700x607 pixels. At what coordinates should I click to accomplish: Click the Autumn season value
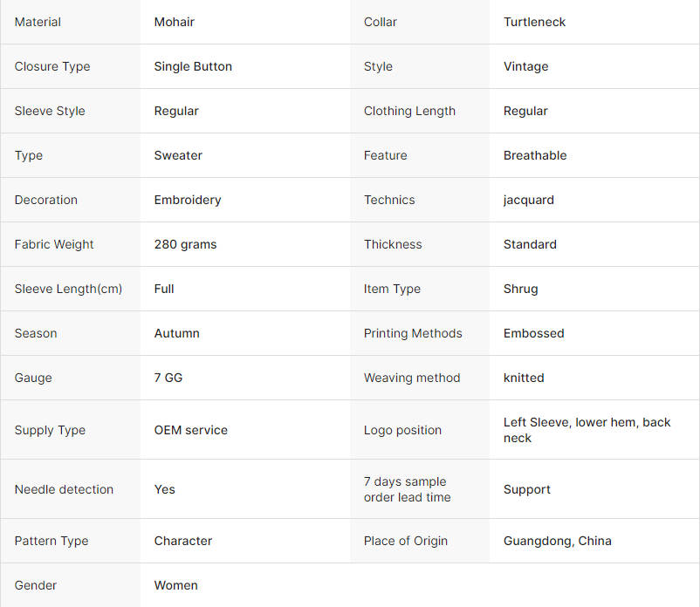click(176, 333)
